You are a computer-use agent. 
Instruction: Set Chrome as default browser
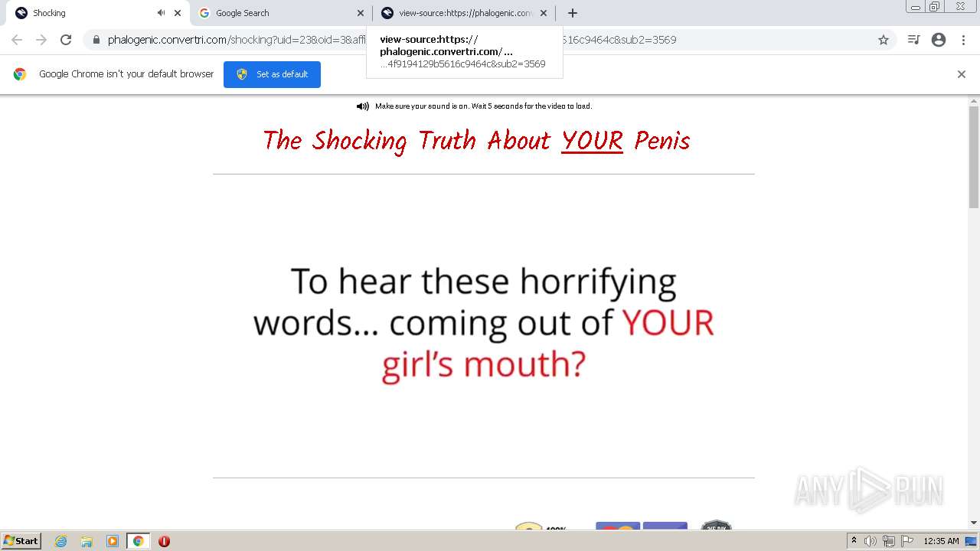click(x=272, y=74)
